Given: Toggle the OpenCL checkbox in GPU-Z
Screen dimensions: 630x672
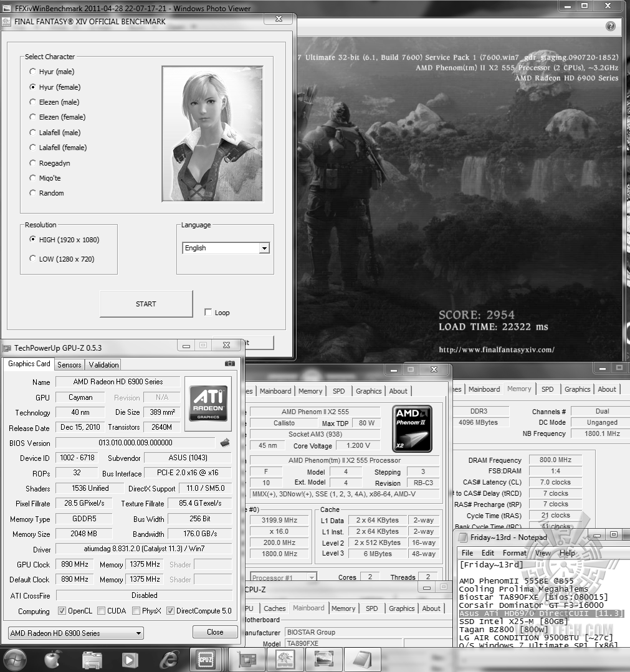Looking at the screenshot, I should coord(62,611).
